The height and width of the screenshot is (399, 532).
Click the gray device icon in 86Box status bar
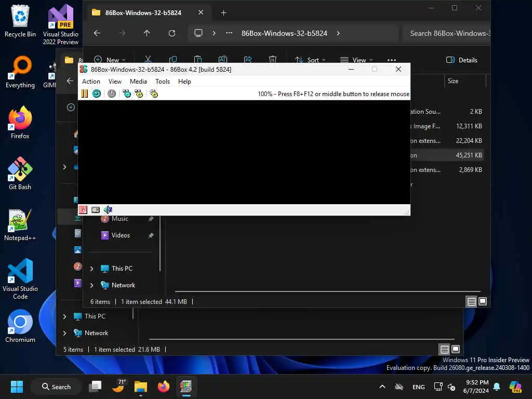pyautogui.click(x=96, y=210)
